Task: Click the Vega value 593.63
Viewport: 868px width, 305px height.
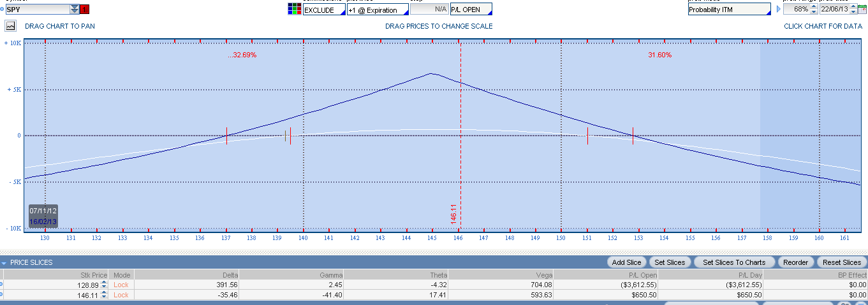Action: (x=541, y=295)
